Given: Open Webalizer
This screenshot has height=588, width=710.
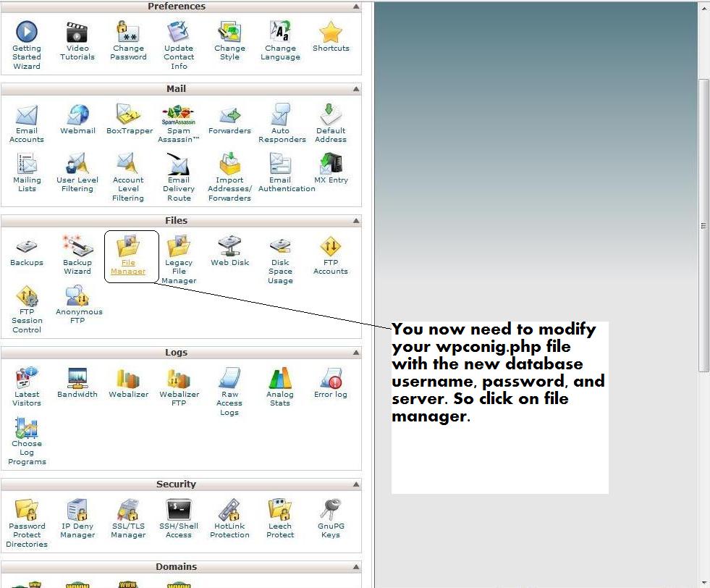Looking at the screenshot, I should point(129,383).
